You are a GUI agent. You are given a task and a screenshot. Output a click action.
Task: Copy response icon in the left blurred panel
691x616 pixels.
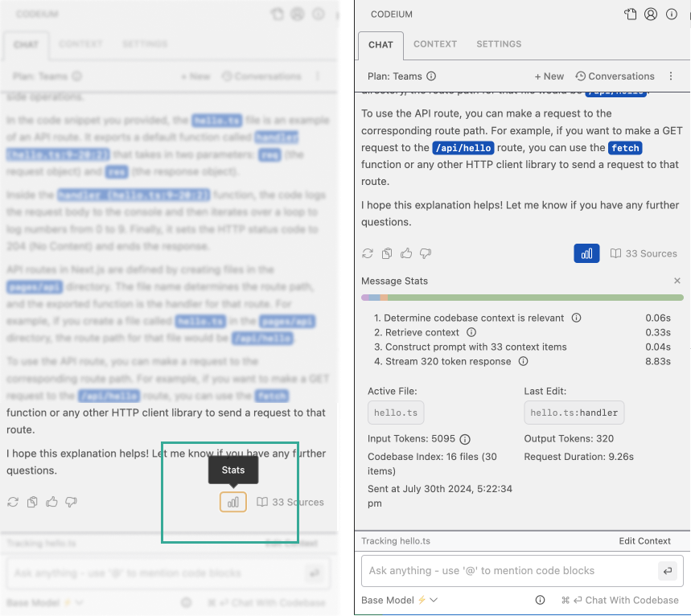[32, 502]
